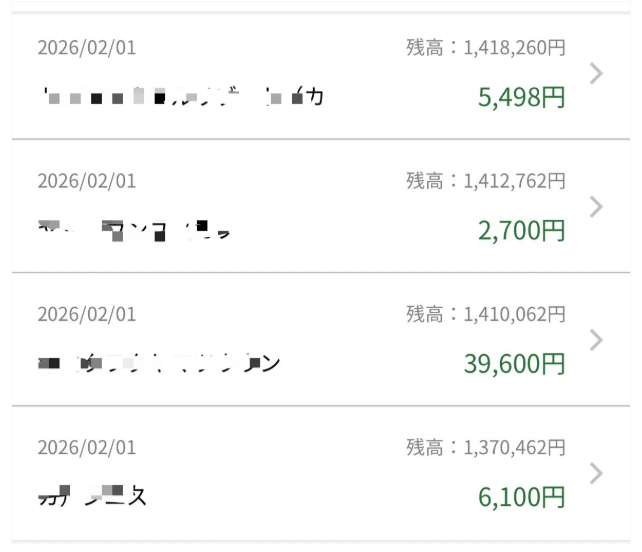Click chevron arrow beside 39,600円 entry

(x=597, y=340)
